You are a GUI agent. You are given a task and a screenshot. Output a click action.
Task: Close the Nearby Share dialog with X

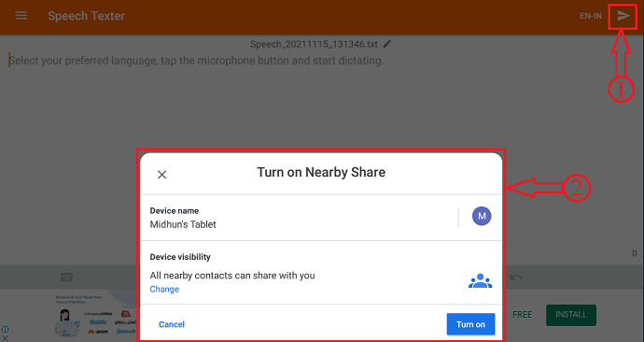[161, 175]
